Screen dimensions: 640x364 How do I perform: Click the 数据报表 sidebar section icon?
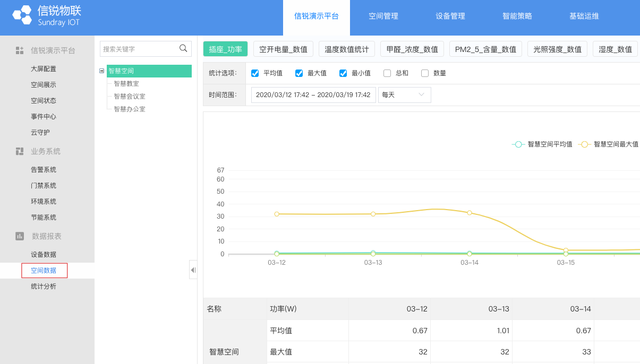coord(20,236)
